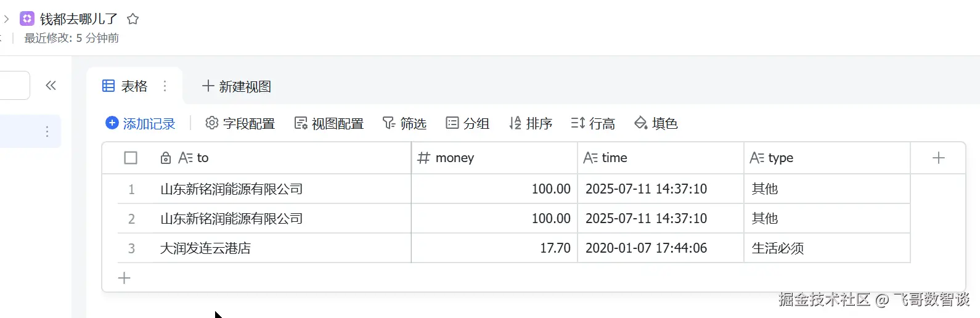
Task: Open the 分组 group tool
Action: 467,123
